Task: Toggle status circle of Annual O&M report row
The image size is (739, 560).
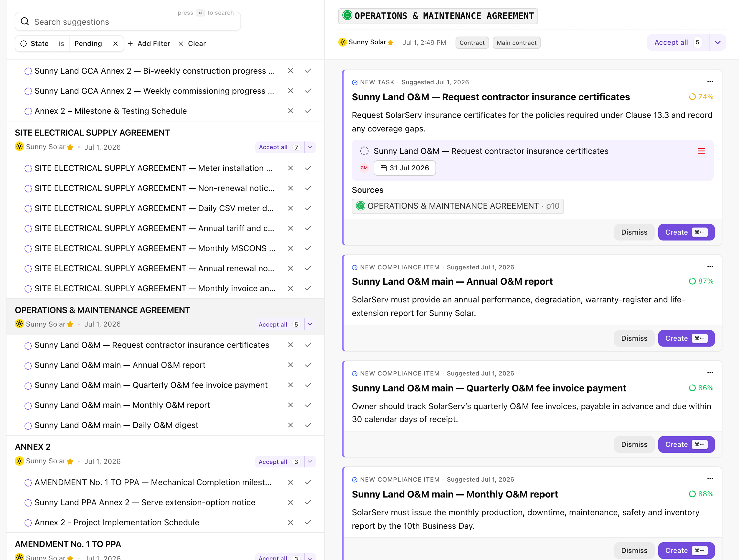Action: tap(28, 365)
